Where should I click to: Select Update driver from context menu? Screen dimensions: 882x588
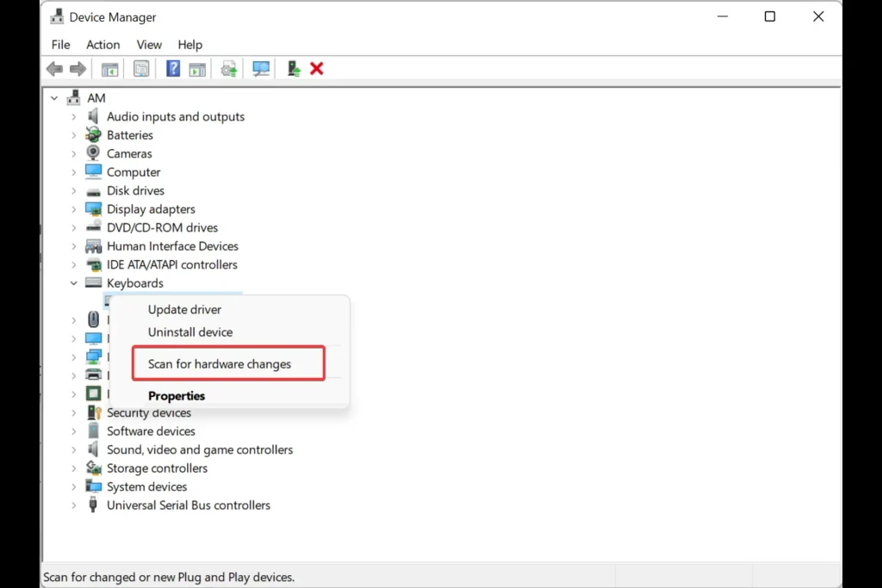point(184,310)
